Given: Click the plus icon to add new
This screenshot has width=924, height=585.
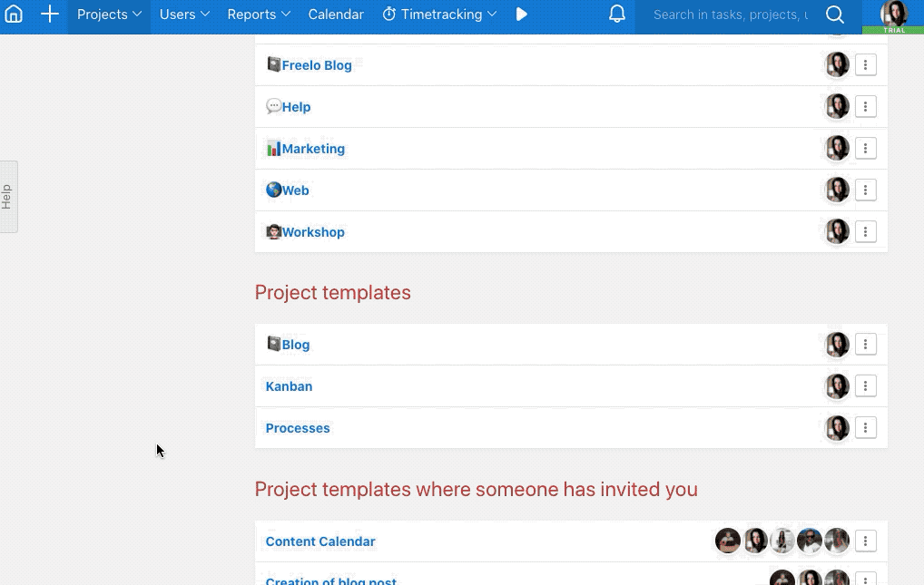Looking at the screenshot, I should pos(50,15).
